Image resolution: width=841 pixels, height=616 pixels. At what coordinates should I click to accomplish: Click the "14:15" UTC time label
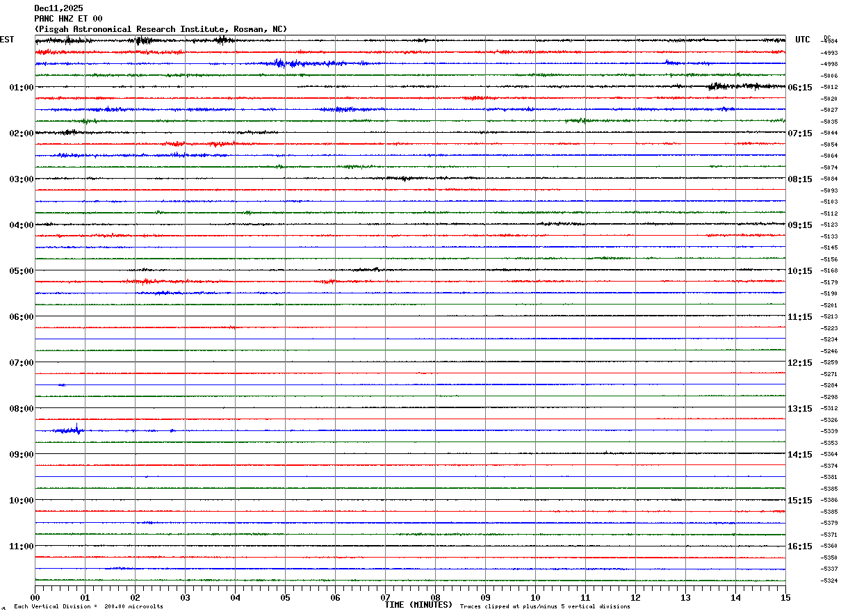click(x=800, y=455)
